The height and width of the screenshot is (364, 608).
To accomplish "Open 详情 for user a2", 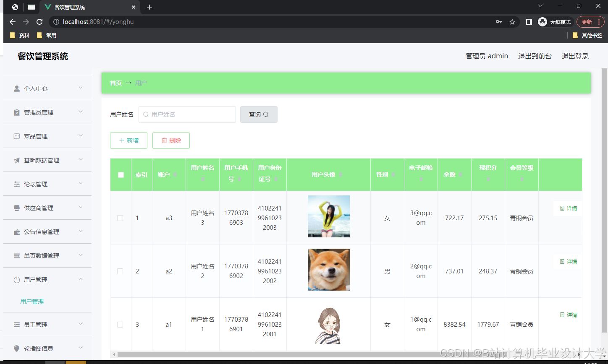I will [x=568, y=262].
